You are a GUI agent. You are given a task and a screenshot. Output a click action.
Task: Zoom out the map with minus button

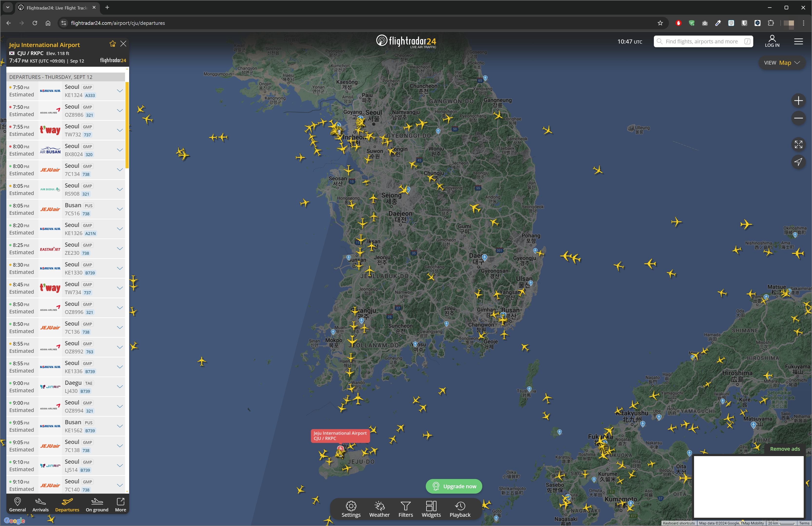tap(798, 118)
